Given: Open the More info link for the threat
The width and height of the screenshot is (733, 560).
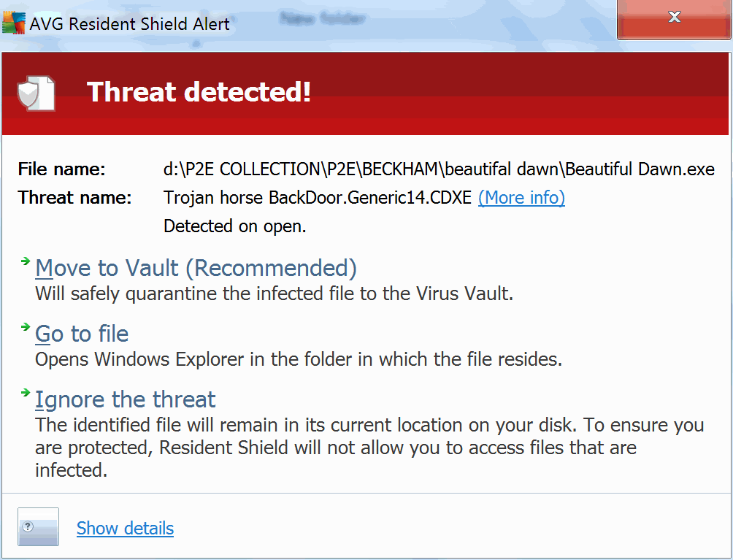Looking at the screenshot, I should coord(521,198).
